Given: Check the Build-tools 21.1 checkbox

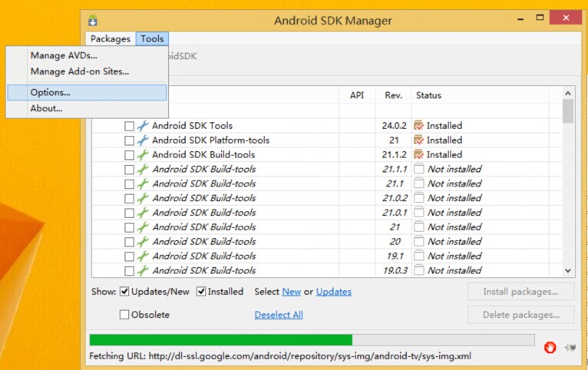Looking at the screenshot, I should coord(130,184).
